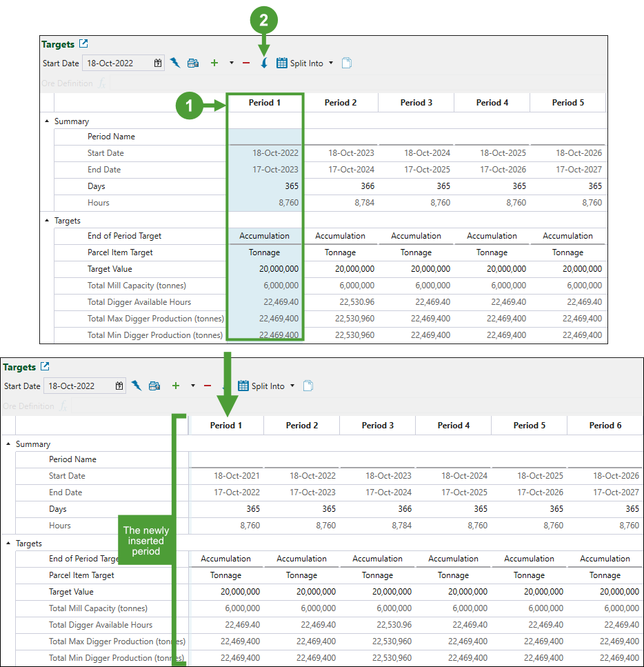Click upper cell with end date 17-Oct-2027
The height and width of the screenshot is (667, 644).
[x=568, y=169]
